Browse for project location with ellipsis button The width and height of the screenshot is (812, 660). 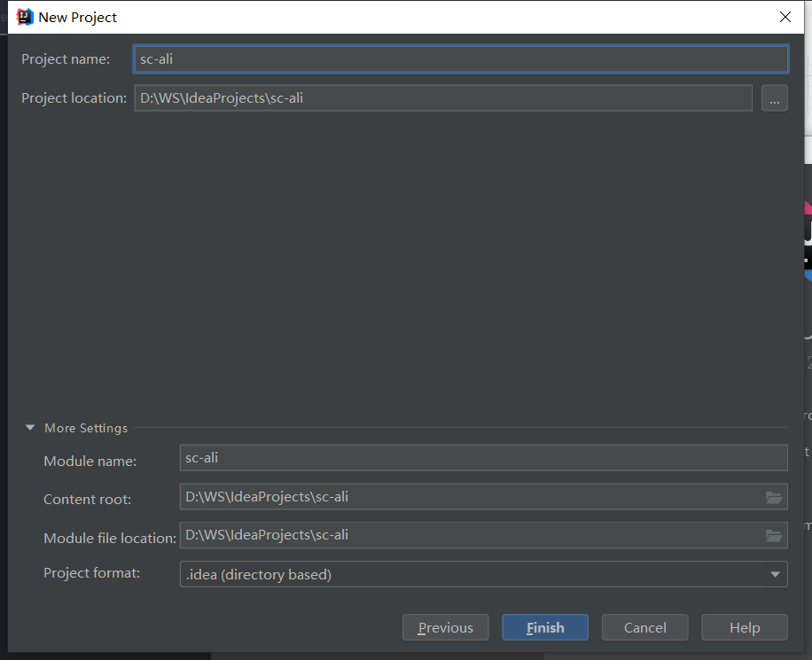pyautogui.click(x=774, y=98)
